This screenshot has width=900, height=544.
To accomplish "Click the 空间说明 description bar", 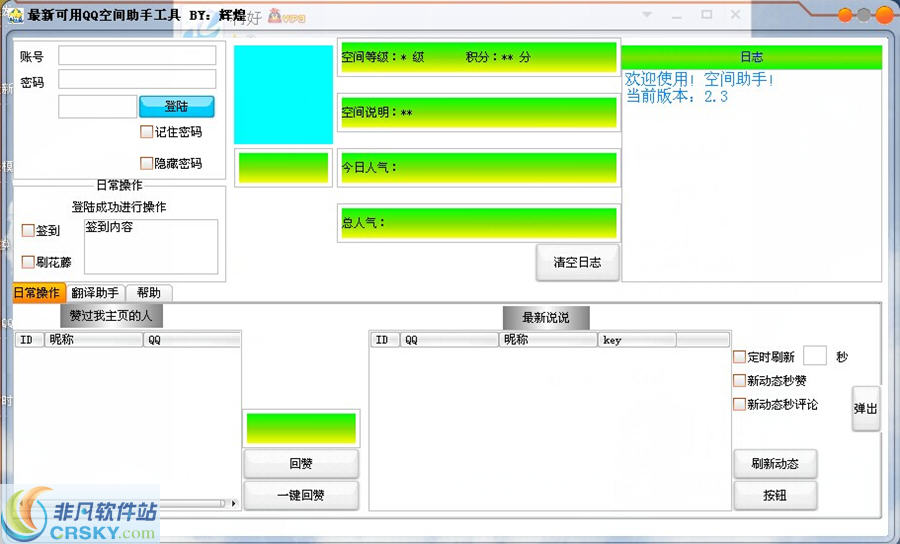I will pos(479,112).
